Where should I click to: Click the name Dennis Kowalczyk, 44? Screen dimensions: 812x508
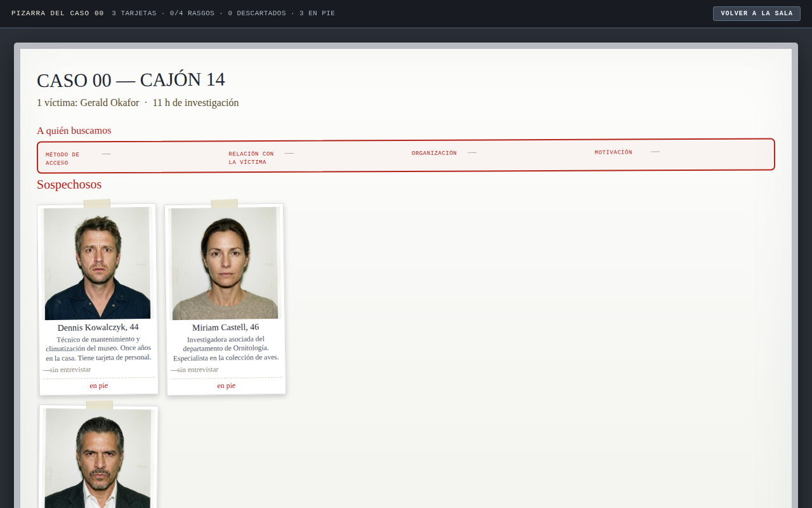point(98,327)
